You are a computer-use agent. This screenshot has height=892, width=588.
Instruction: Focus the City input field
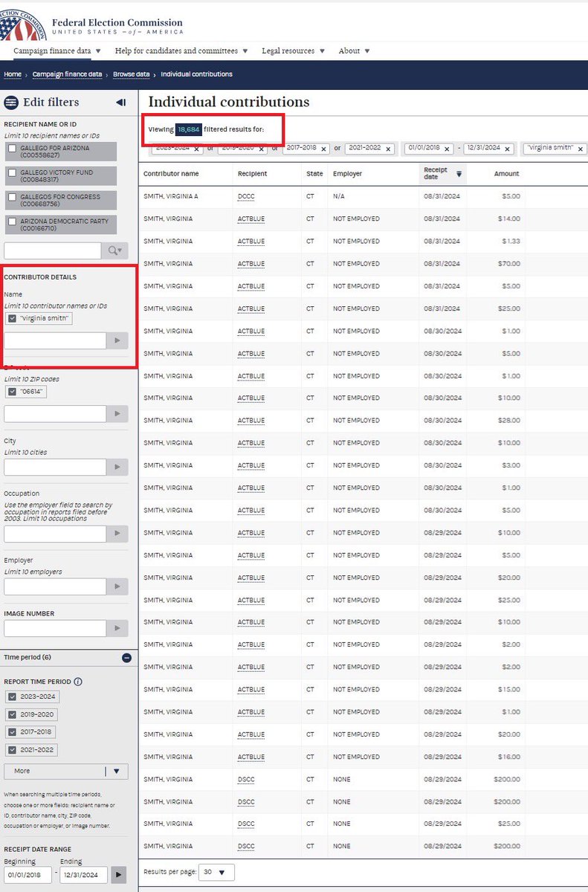pos(55,467)
